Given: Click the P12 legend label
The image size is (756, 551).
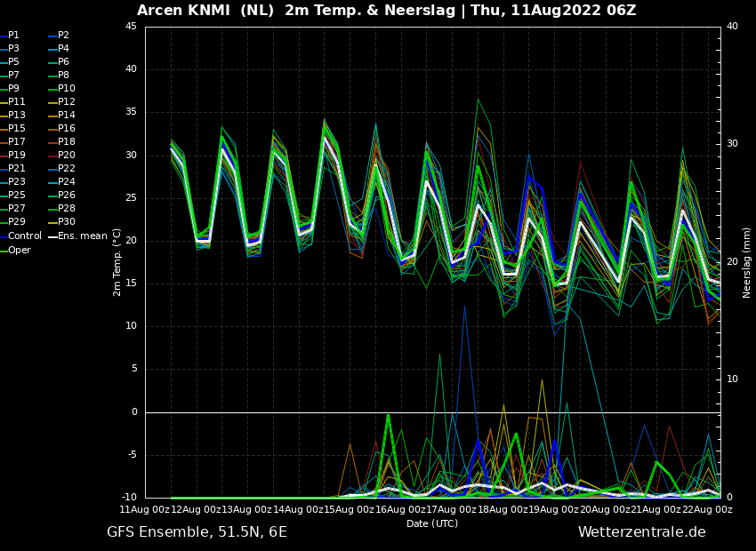Looking at the screenshot, I should coord(67,101).
